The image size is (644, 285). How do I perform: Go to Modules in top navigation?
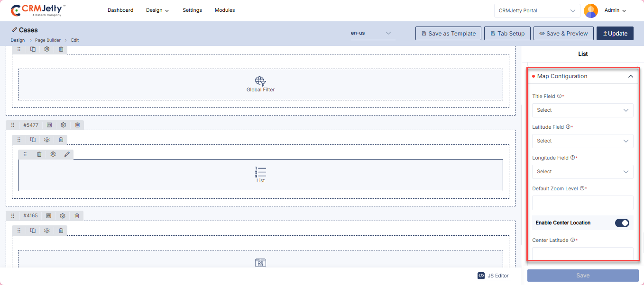click(225, 10)
